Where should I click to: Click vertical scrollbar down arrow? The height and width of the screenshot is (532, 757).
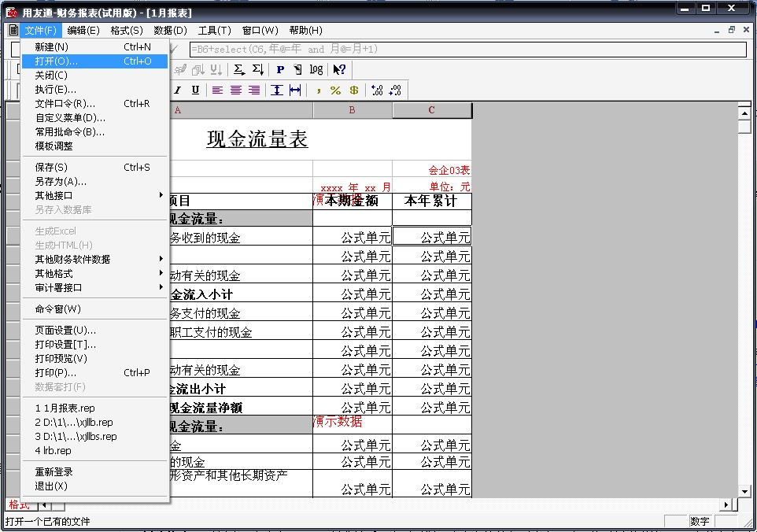click(x=744, y=492)
